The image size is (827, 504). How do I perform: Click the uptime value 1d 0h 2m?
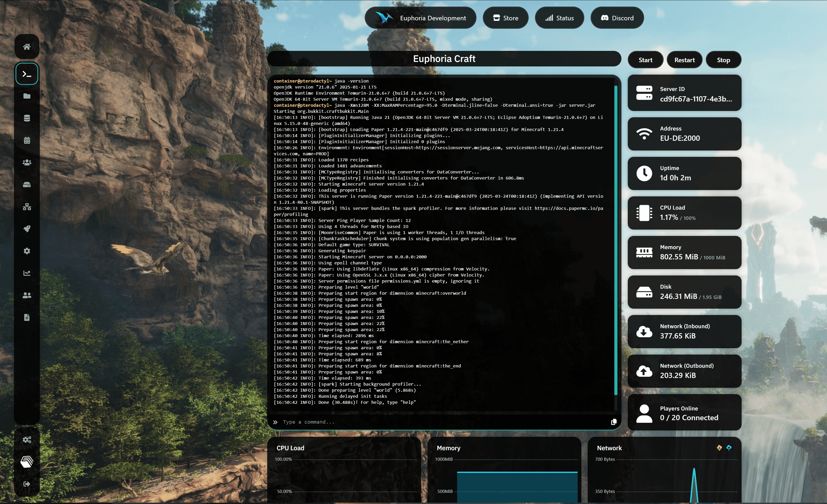pyautogui.click(x=675, y=178)
